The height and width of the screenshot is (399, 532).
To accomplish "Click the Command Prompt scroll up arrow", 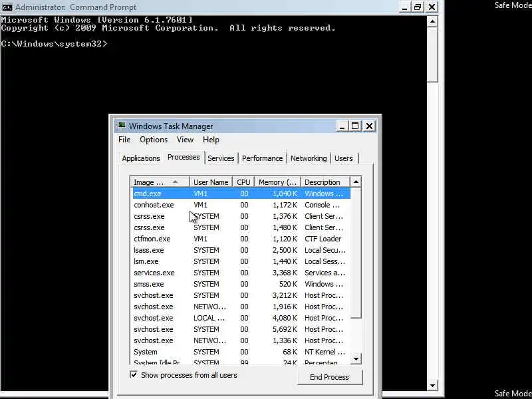I will click(432, 21).
